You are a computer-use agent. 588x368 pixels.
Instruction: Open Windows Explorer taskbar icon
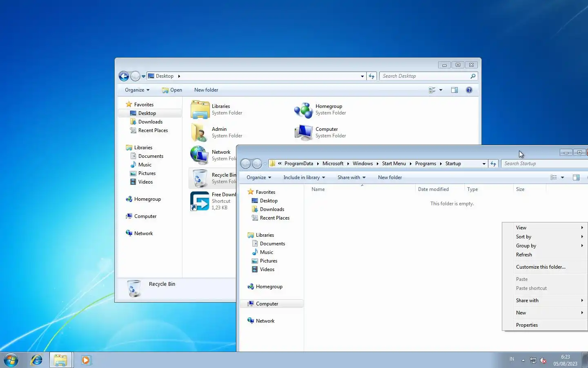pyautogui.click(x=60, y=360)
